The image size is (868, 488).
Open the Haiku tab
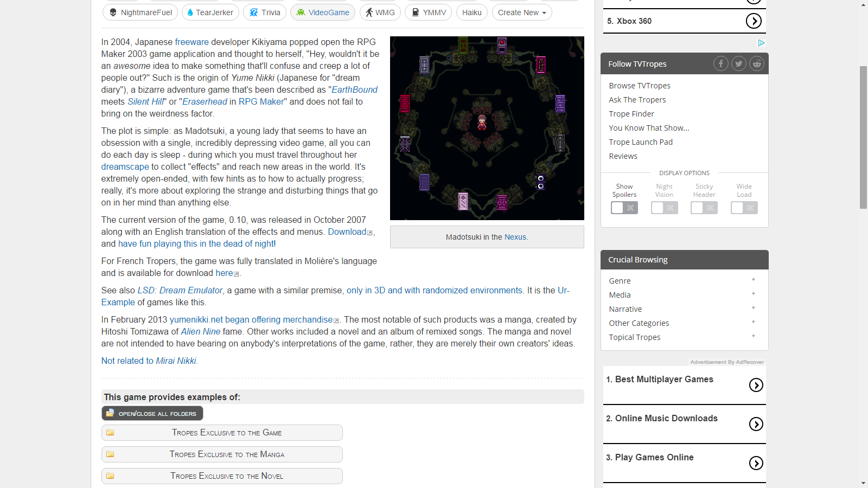click(x=472, y=12)
